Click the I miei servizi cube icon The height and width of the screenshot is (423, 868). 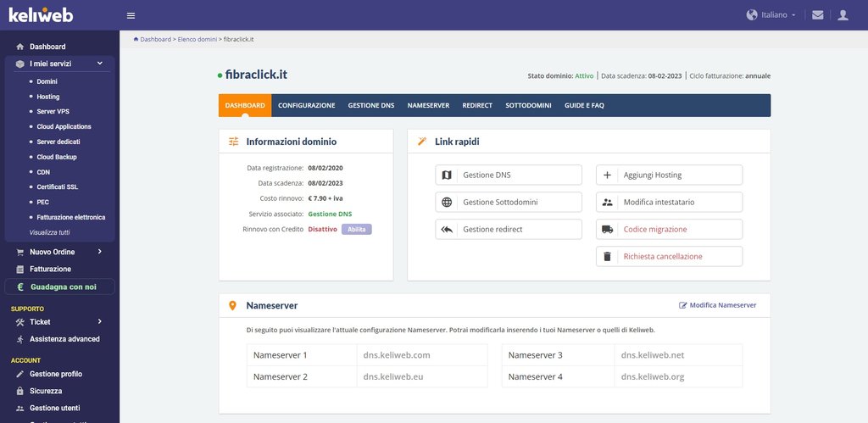point(20,64)
